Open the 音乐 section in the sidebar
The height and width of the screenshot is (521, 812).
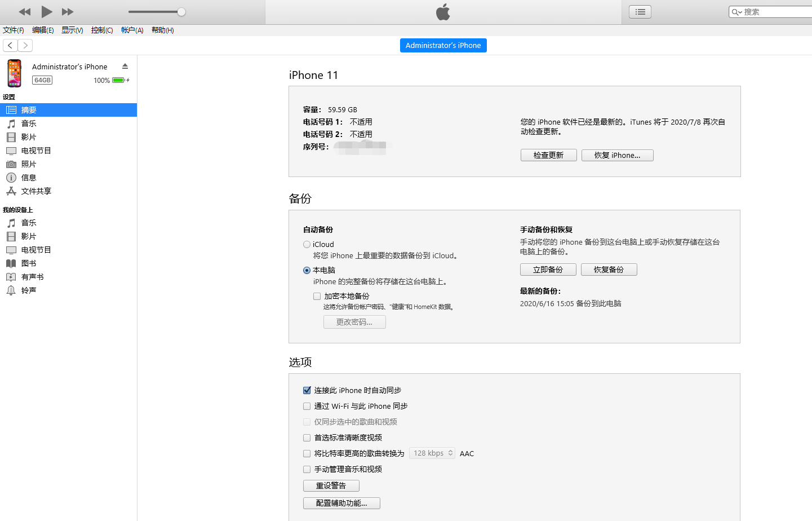point(29,123)
